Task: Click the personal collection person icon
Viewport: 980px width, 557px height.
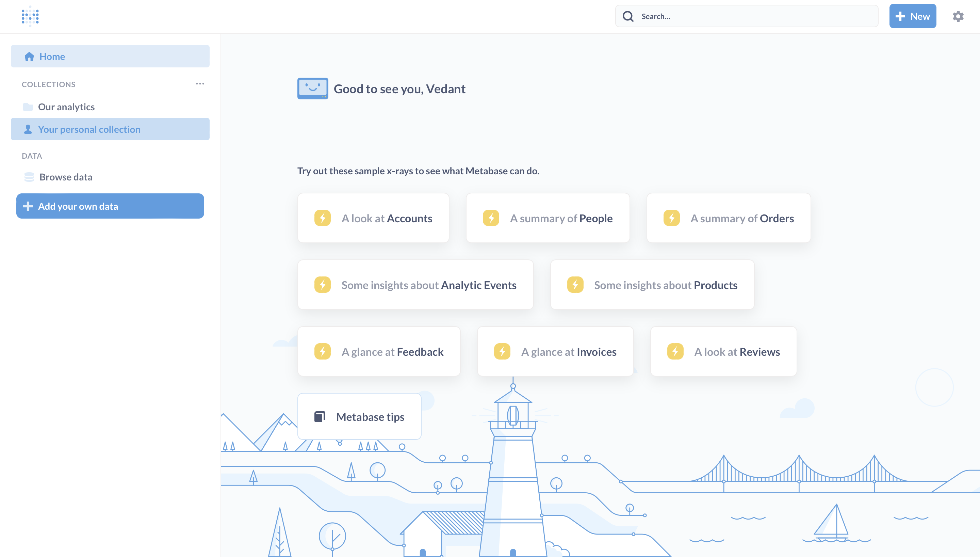Action: coord(28,129)
